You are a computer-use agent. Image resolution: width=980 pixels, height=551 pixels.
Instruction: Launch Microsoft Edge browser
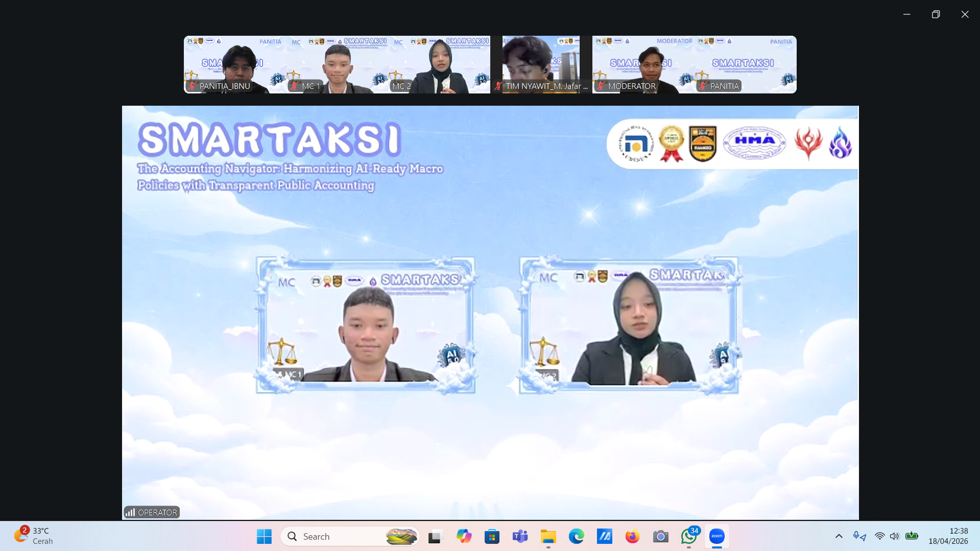[x=576, y=537]
